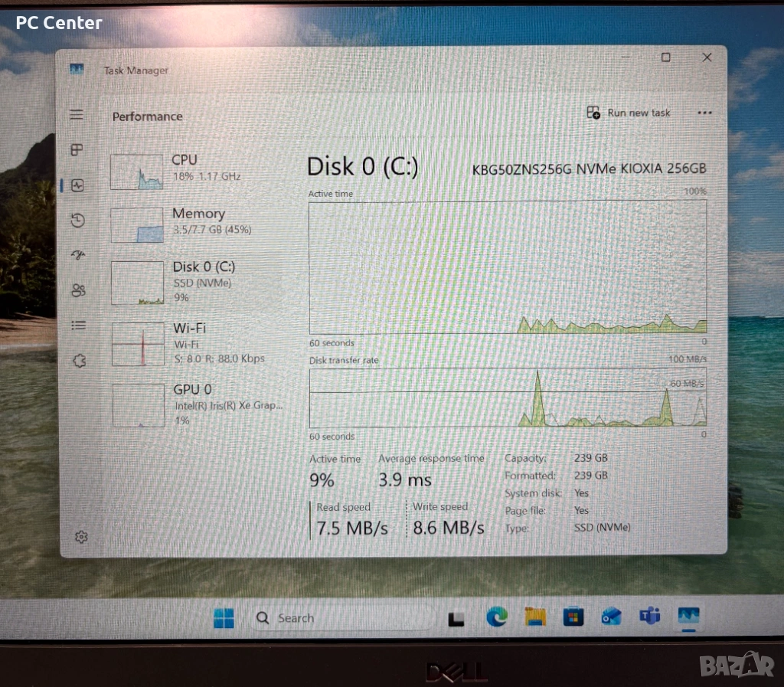Switch to Processes page in sidebar
784x687 pixels.
pos(77,150)
